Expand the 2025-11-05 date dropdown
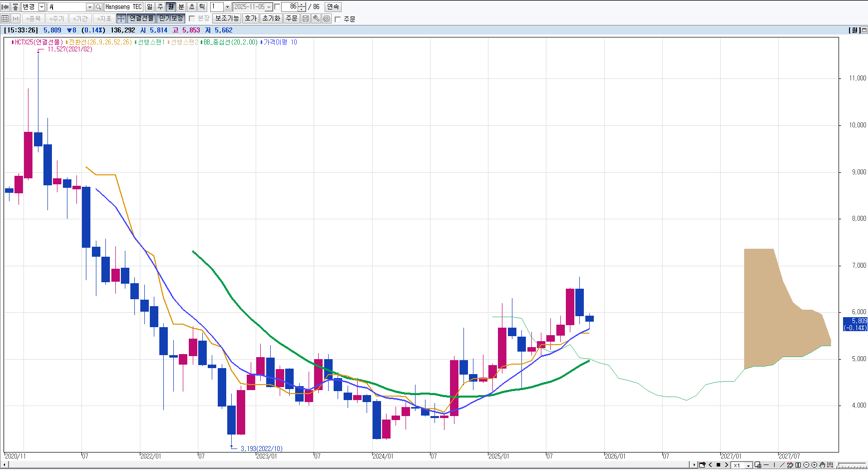The height and width of the screenshot is (471, 868). coord(269,7)
